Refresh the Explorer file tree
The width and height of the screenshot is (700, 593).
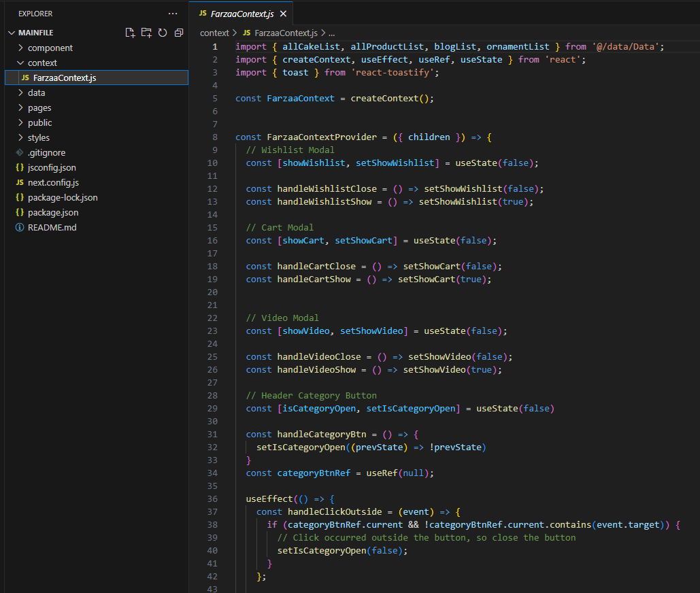[x=163, y=33]
